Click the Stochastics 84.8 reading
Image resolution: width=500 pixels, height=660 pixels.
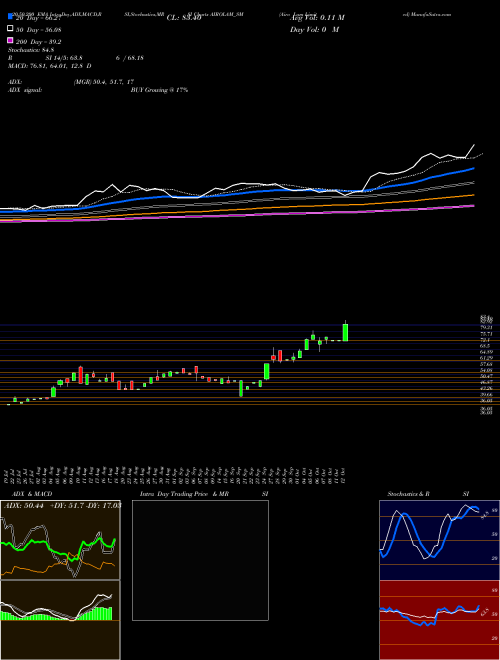pyautogui.click(x=31, y=50)
